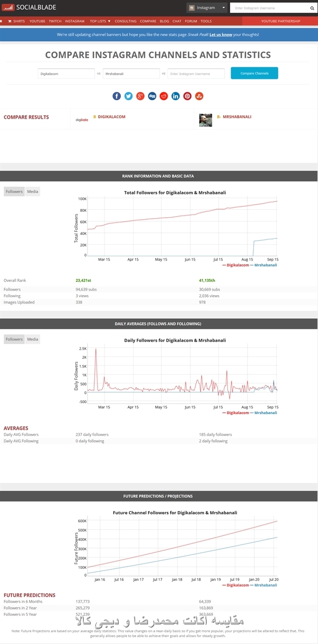Click the YouTube Partnership button
Image resolution: width=318 pixels, height=644 pixels.
coord(280,21)
